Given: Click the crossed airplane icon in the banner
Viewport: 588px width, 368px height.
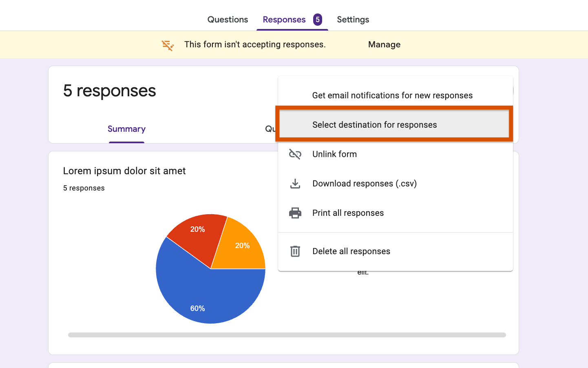Looking at the screenshot, I should click(x=167, y=45).
